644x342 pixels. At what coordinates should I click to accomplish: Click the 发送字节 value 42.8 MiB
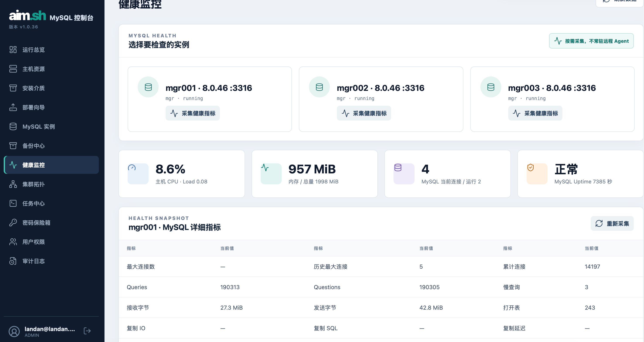tap(431, 308)
